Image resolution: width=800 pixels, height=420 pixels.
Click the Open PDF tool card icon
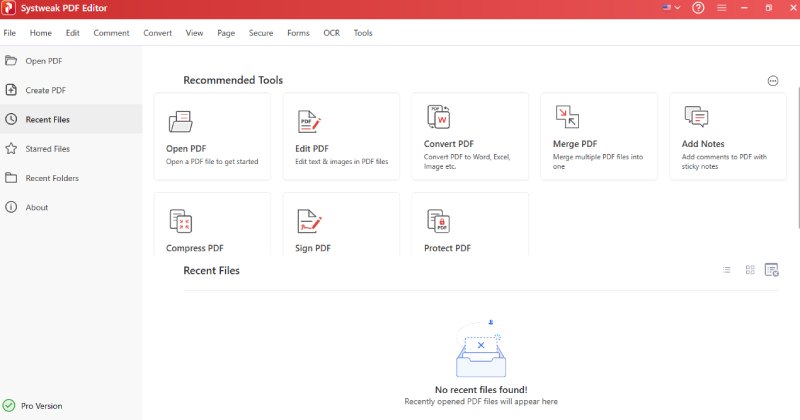click(181, 121)
